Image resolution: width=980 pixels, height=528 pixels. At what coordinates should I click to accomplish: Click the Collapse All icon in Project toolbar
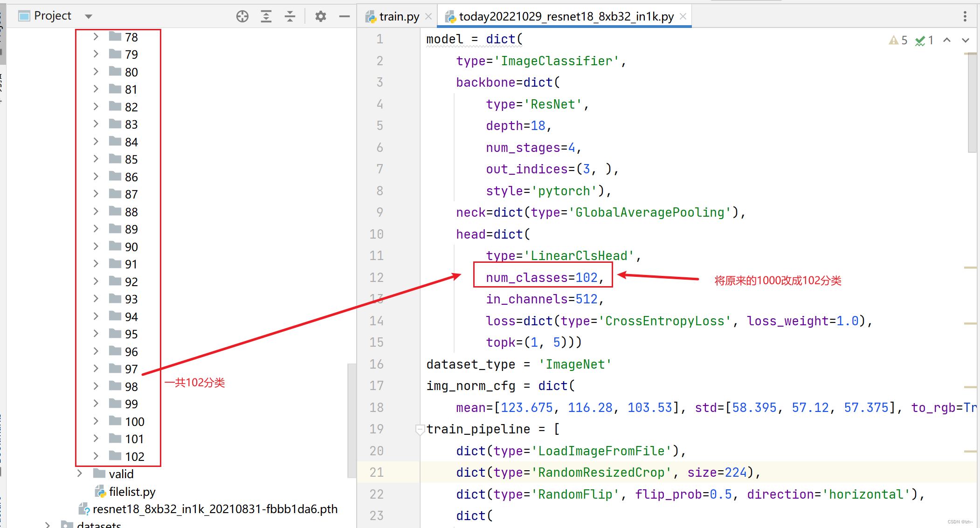[290, 16]
